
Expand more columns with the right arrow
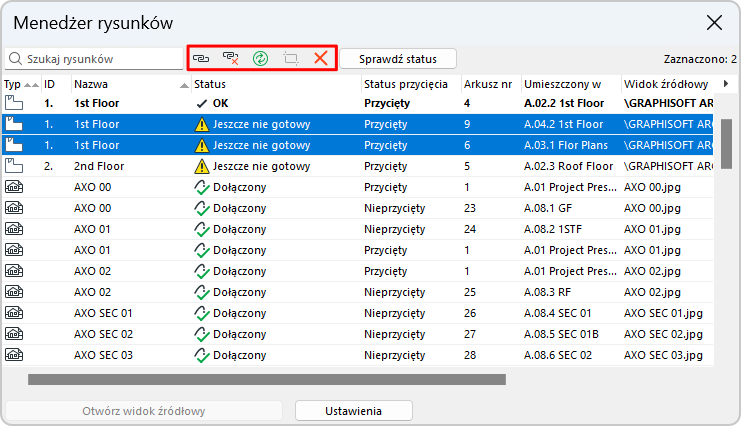click(725, 84)
